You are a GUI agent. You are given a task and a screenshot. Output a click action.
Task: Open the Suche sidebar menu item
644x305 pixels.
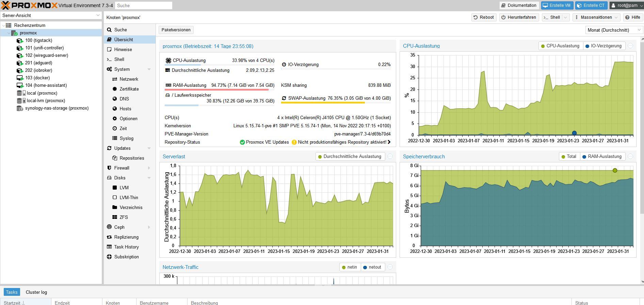[x=130, y=30]
